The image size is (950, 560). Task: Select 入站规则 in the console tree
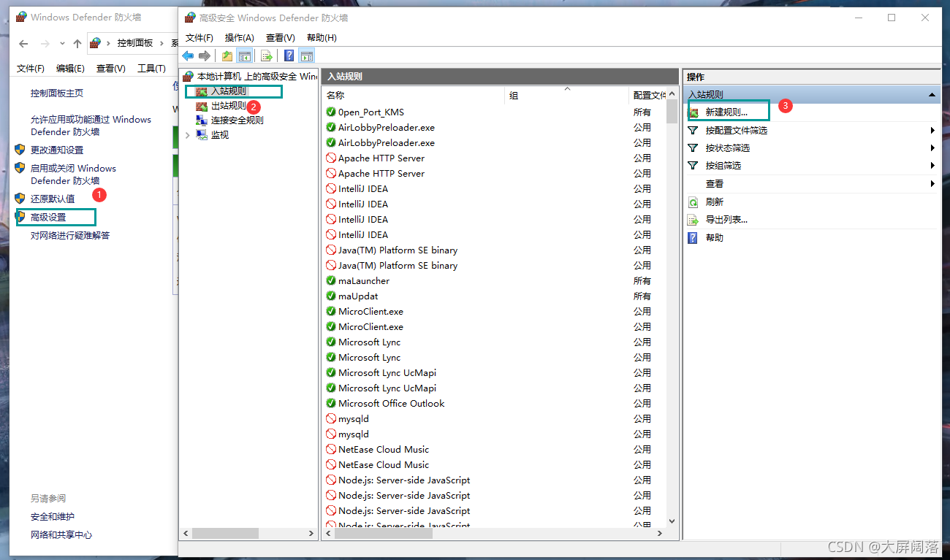(x=229, y=91)
